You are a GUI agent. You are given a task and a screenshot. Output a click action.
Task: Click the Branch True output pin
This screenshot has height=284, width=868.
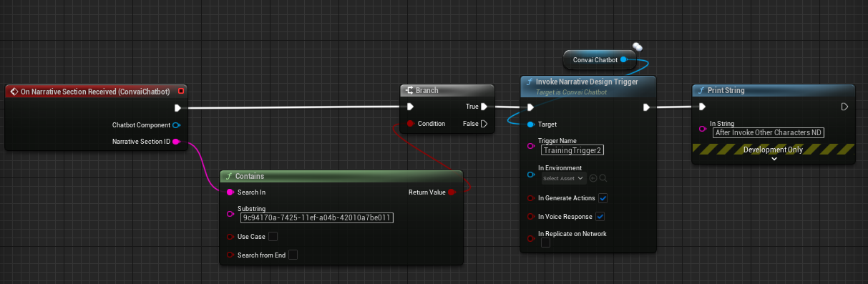[484, 107]
